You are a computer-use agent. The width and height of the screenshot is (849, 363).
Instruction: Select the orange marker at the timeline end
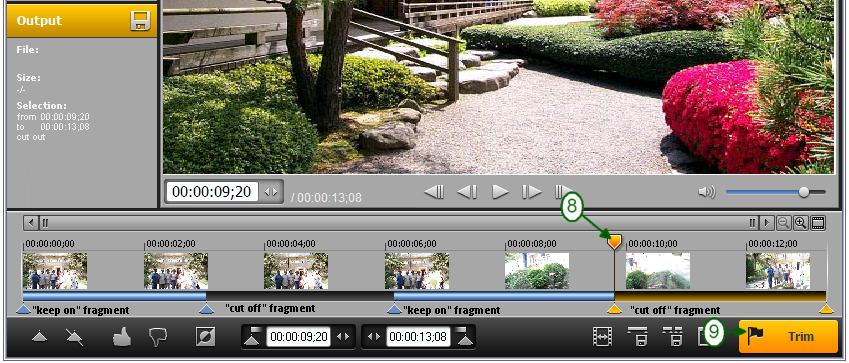pyautogui.click(x=826, y=309)
